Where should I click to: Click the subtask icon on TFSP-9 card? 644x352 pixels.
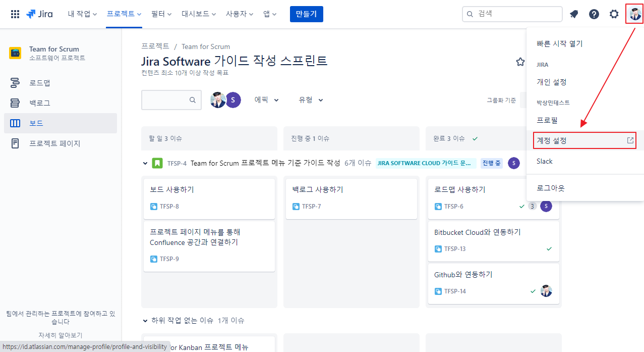coord(154,259)
